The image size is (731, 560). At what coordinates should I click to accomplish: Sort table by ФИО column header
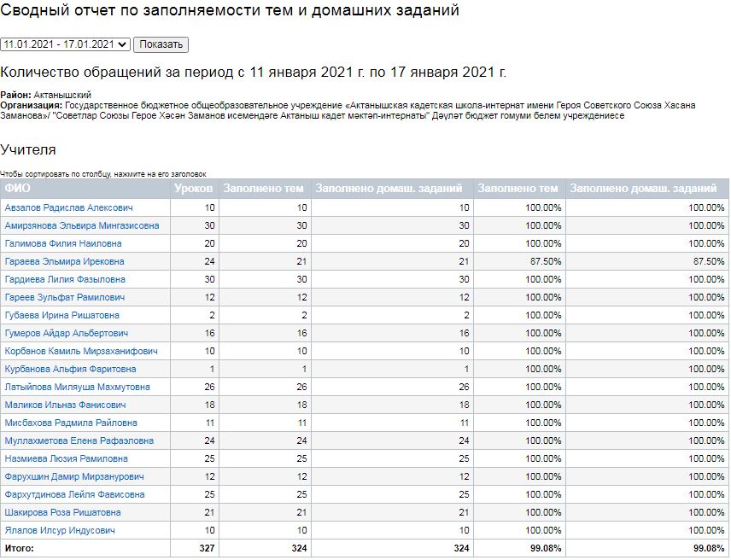tap(17, 189)
